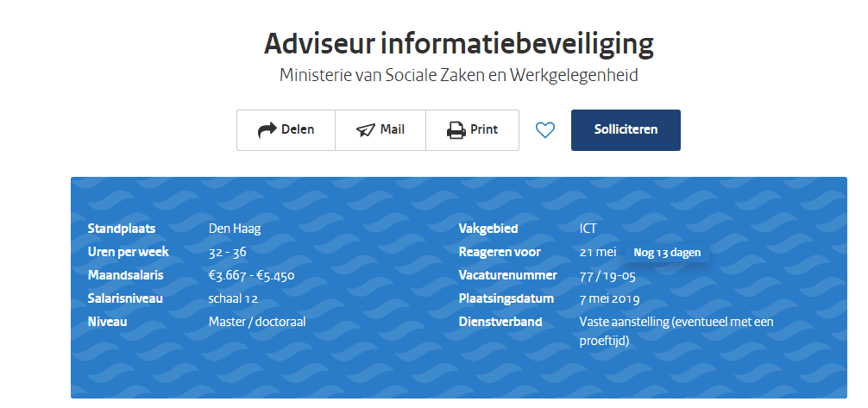Click the Delen text label

(x=298, y=130)
